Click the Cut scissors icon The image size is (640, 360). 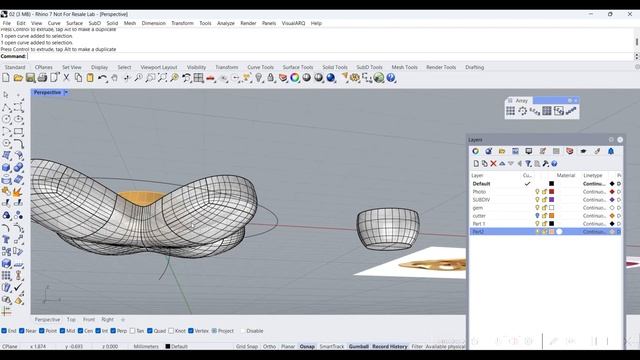coord(66,78)
